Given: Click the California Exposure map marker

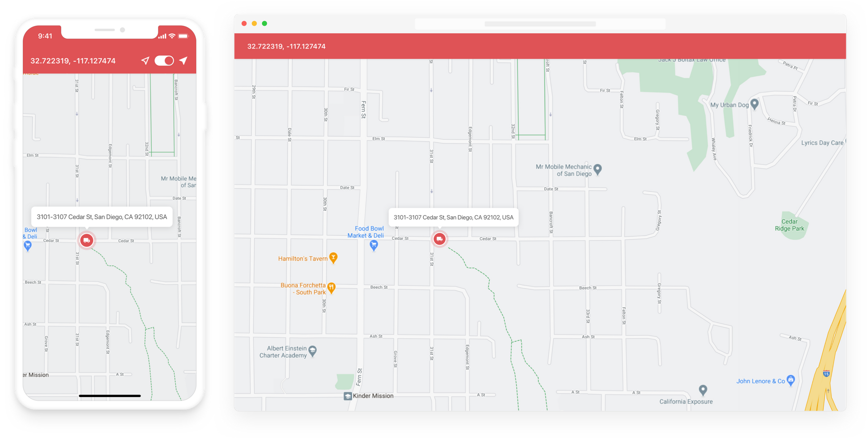Looking at the screenshot, I should pyautogui.click(x=703, y=390).
